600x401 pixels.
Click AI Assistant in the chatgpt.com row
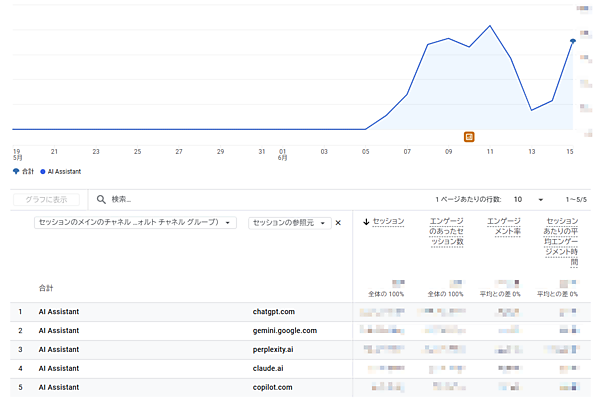coord(59,311)
